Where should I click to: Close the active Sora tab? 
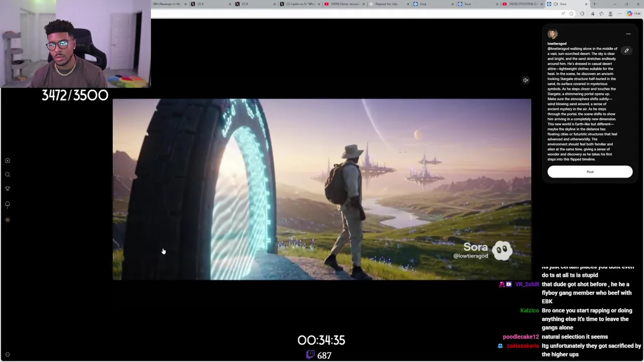point(586,4)
